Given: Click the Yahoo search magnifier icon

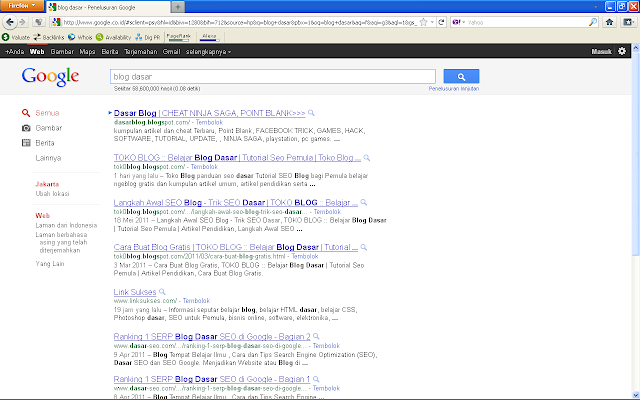Looking at the screenshot, I should point(593,22).
